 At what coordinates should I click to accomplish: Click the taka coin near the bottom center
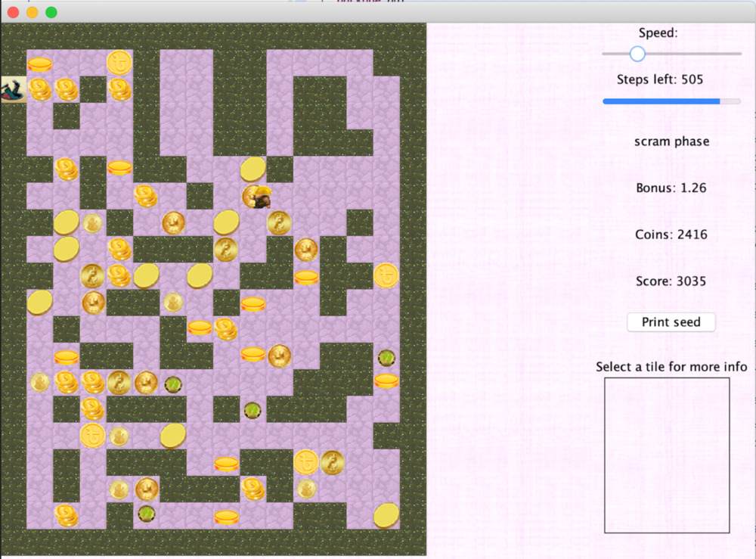pyautogui.click(x=307, y=462)
